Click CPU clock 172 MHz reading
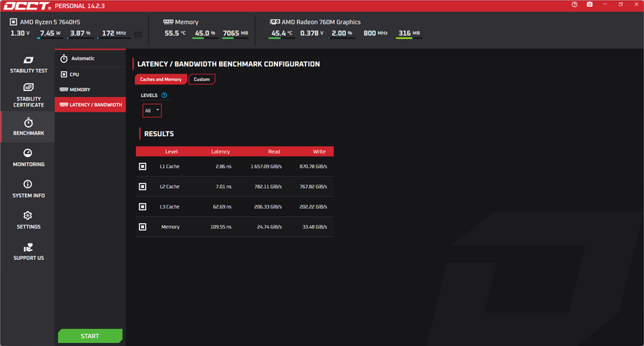 click(x=114, y=33)
